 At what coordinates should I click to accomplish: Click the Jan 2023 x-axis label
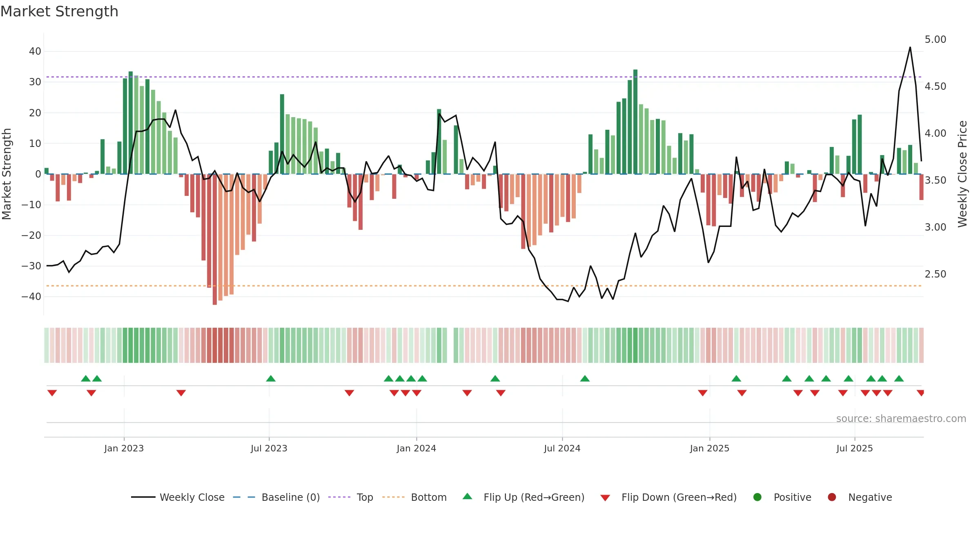click(124, 448)
